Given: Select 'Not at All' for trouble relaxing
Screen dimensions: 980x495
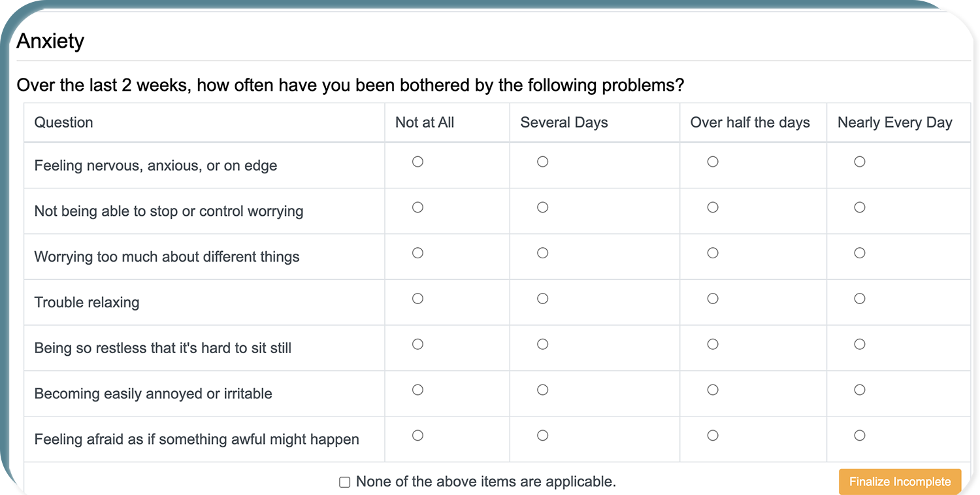Looking at the screenshot, I should [417, 298].
